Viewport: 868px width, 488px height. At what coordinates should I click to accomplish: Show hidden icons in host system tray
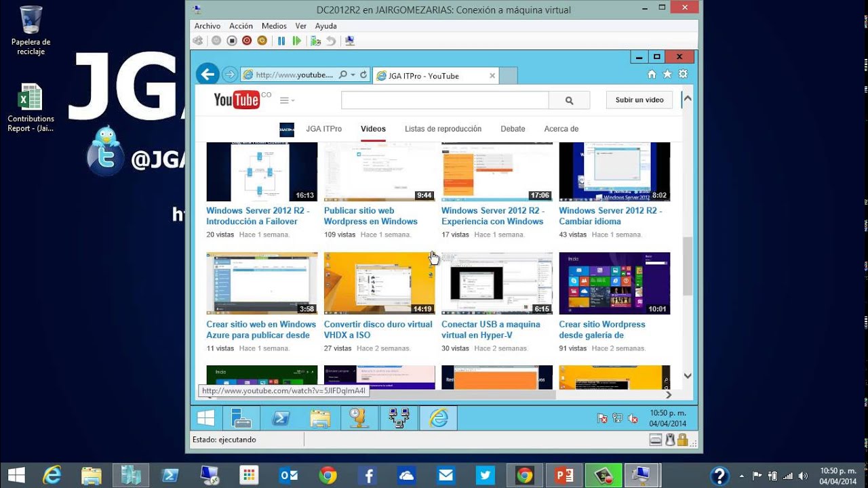(x=741, y=475)
